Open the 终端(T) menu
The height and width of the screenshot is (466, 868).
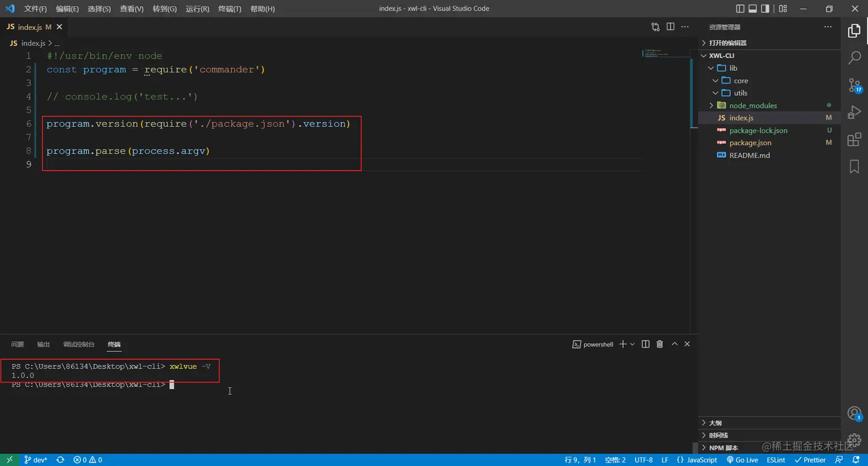tap(230, 9)
